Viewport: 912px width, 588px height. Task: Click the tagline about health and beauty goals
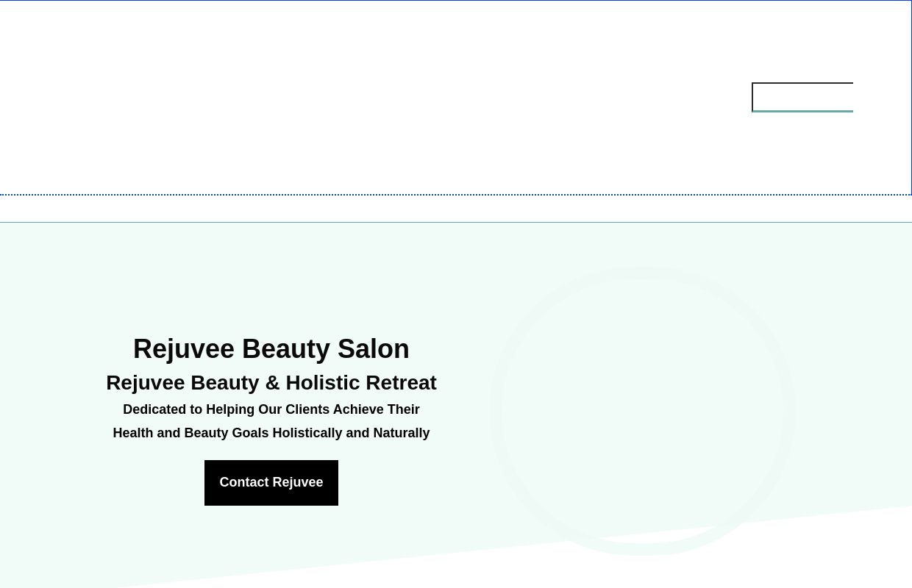271,420
